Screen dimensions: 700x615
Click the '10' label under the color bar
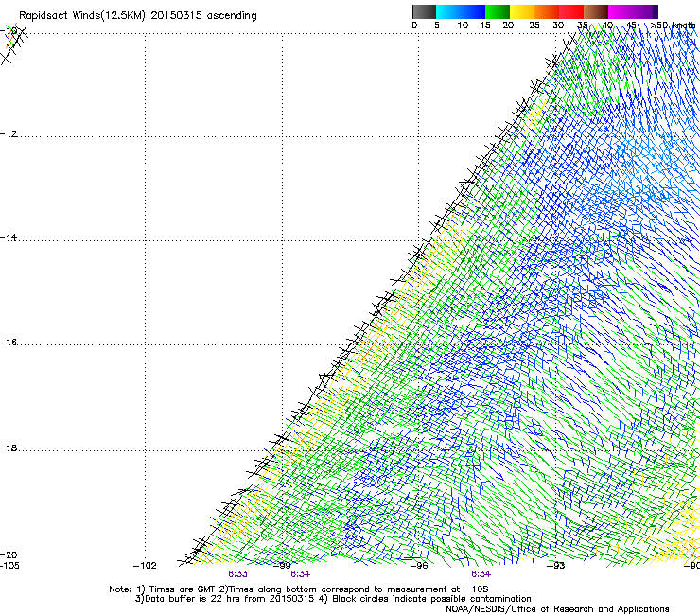click(463, 26)
